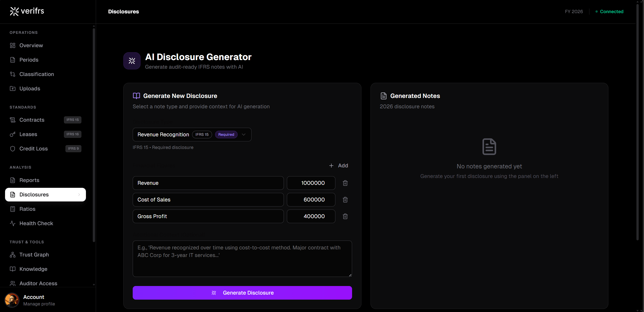Image resolution: width=644 pixels, height=312 pixels.
Task: Open the Ratios analysis page
Action: click(x=27, y=209)
